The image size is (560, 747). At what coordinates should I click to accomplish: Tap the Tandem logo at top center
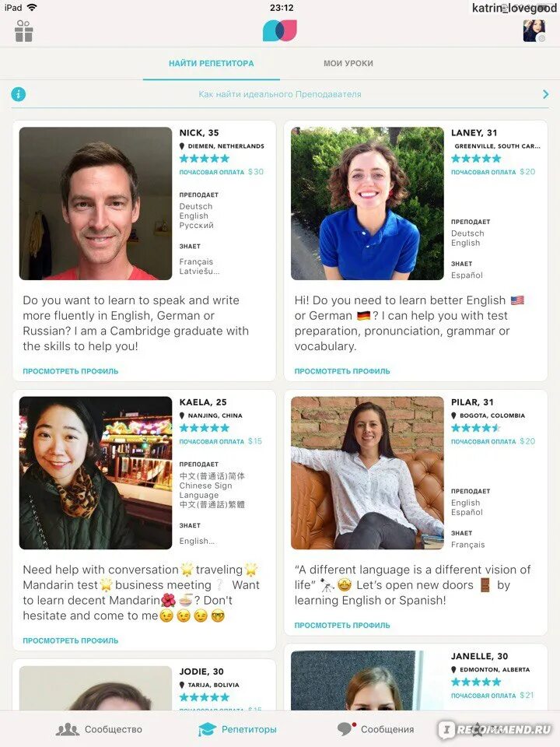pyautogui.click(x=280, y=30)
